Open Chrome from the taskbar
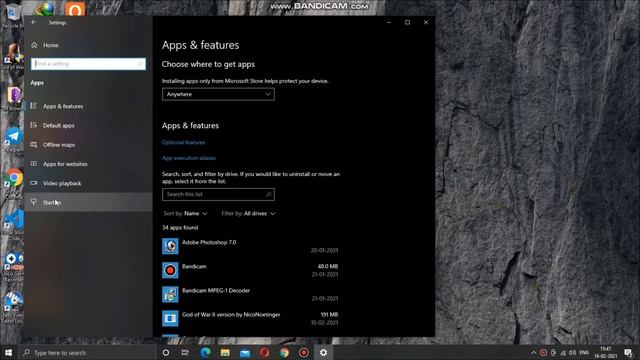The image size is (640, 360). point(284,353)
